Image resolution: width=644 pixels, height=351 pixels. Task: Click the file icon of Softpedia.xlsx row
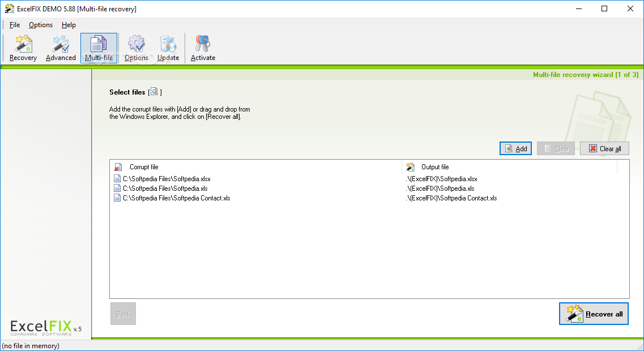coord(117,179)
